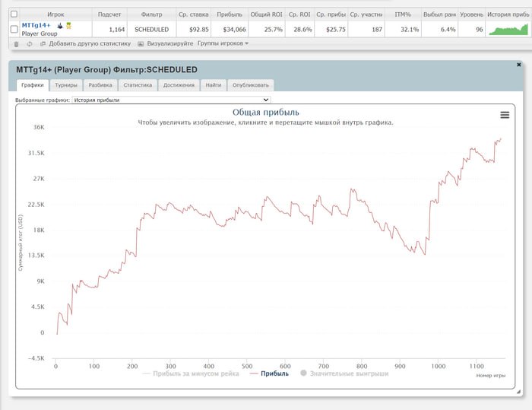Click Добавить другую статистику link
The image size is (532, 410).
click(86, 44)
